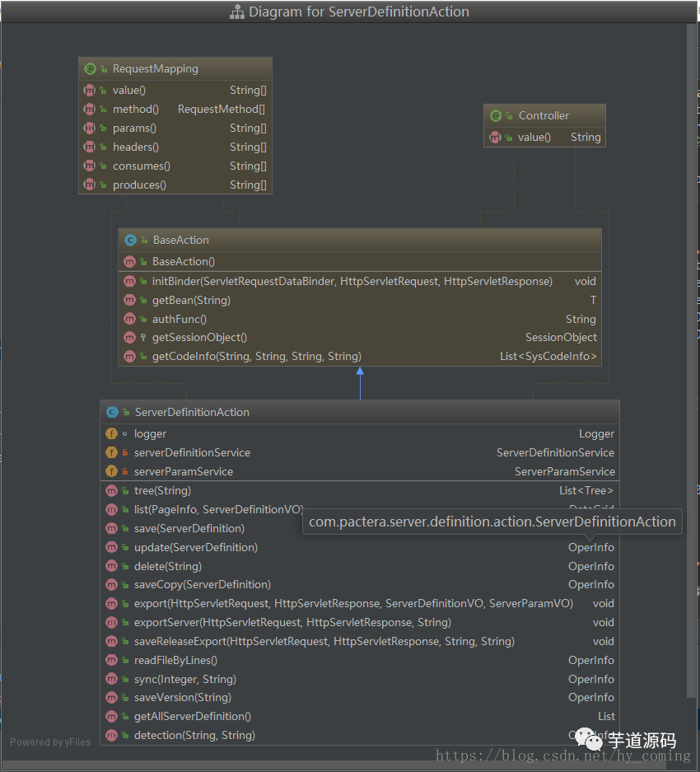Click the SessionObject return type
This screenshot has height=772, width=700.
point(561,338)
